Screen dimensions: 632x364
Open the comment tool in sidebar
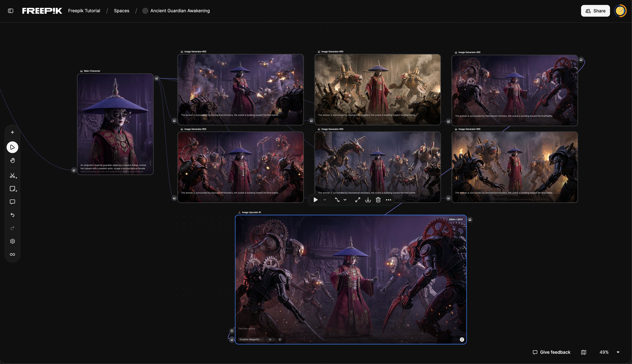pyautogui.click(x=12, y=202)
